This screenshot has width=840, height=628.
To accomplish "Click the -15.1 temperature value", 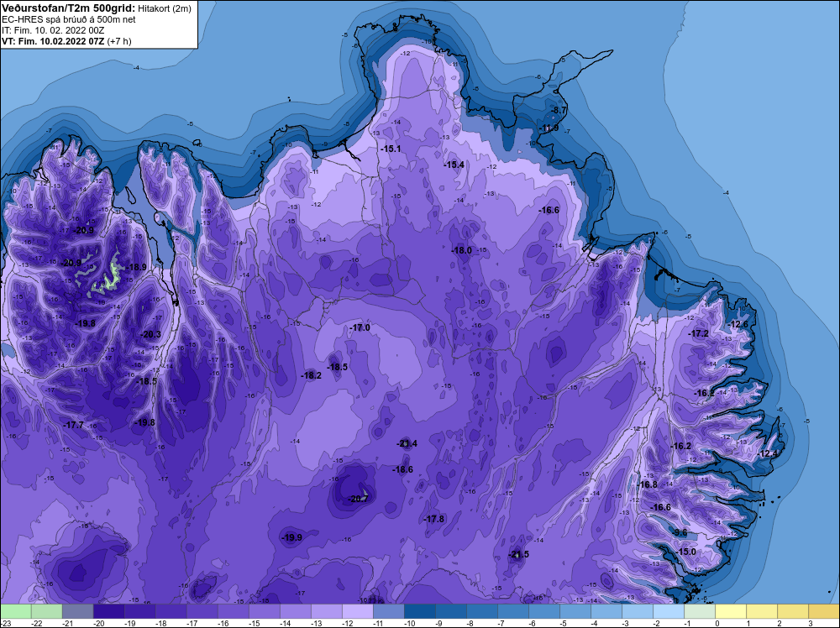I will [x=391, y=149].
